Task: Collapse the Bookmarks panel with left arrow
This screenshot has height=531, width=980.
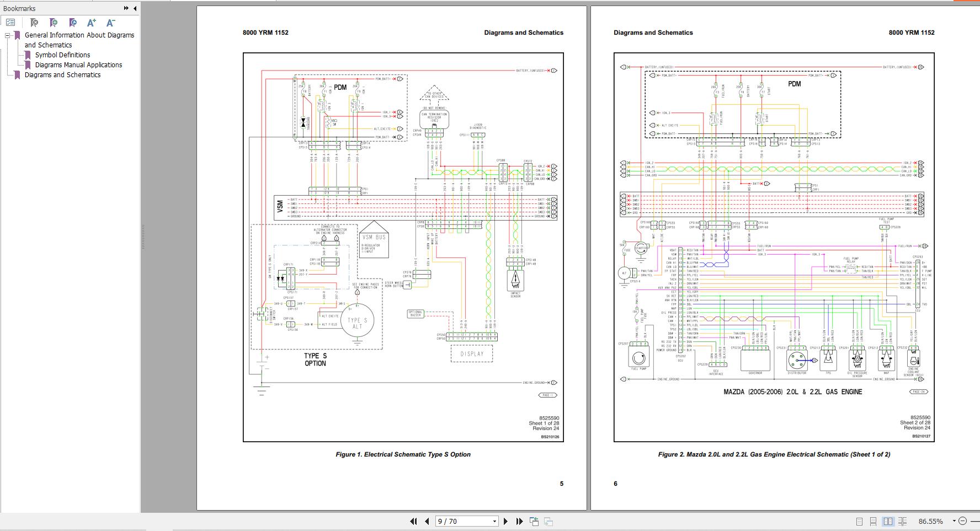Action: 135,8
